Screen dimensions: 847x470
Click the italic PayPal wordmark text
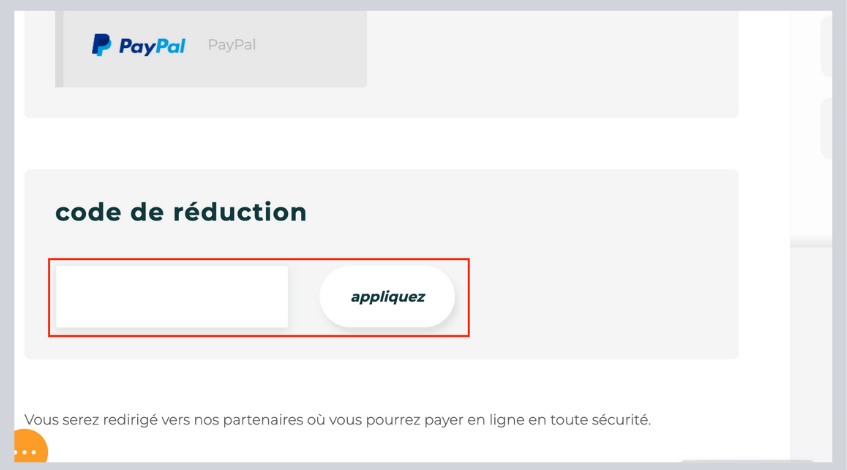(x=152, y=46)
